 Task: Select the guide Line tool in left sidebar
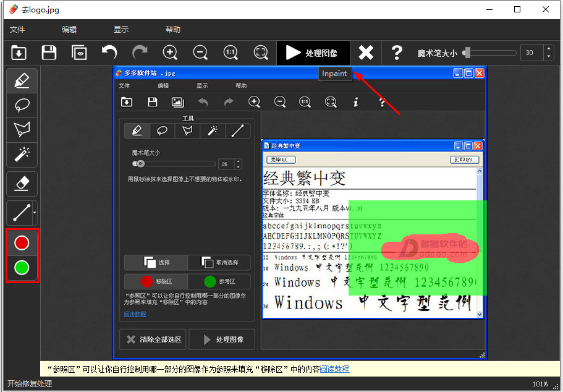coord(20,213)
